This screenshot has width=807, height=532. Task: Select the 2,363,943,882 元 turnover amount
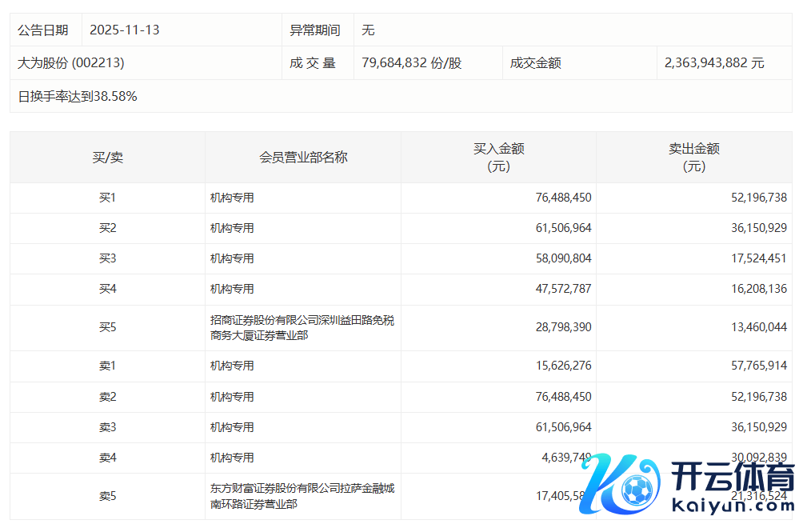[714, 62]
